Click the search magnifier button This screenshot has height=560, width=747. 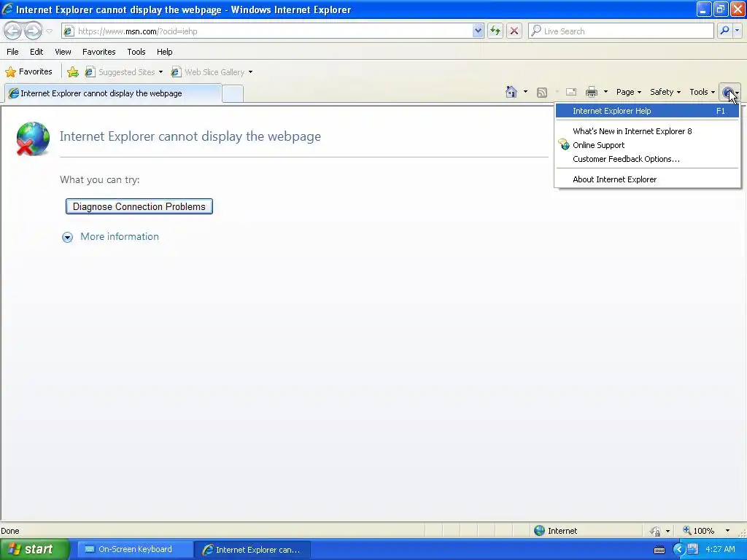click(724, 31)
